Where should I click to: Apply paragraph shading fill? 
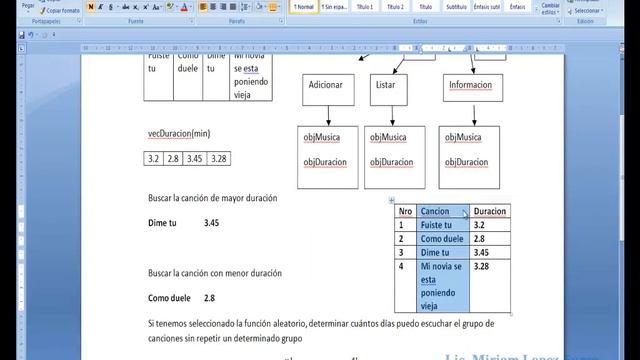(259, 7)
